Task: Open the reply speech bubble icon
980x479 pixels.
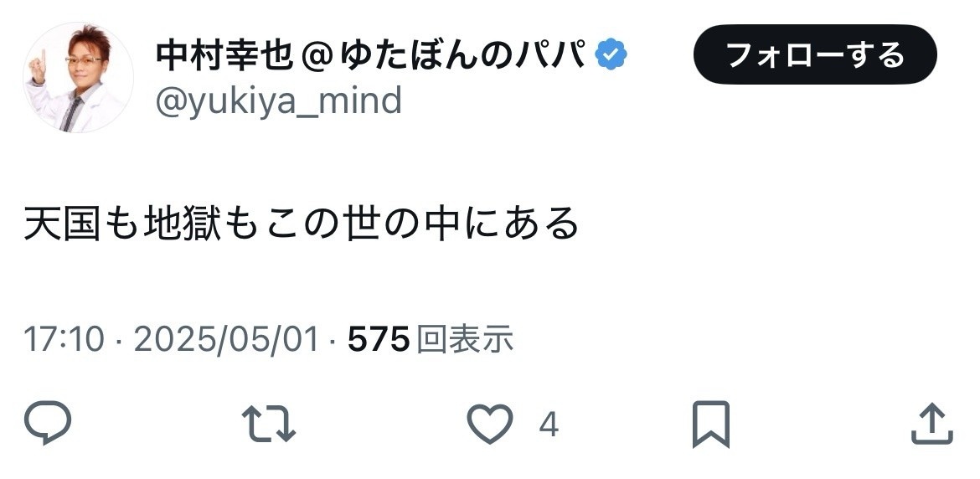Action: coord(48,423)
